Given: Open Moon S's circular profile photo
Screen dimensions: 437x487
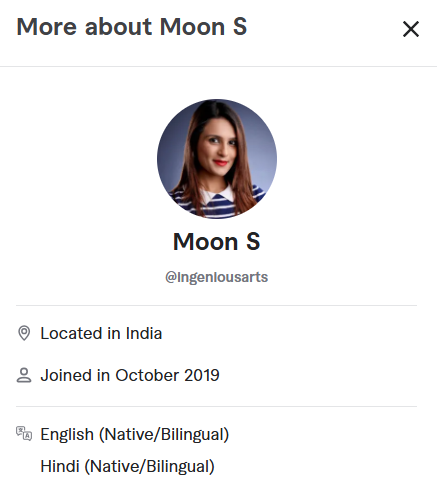Looking at the screenshot, I should [x=217, y=159].
